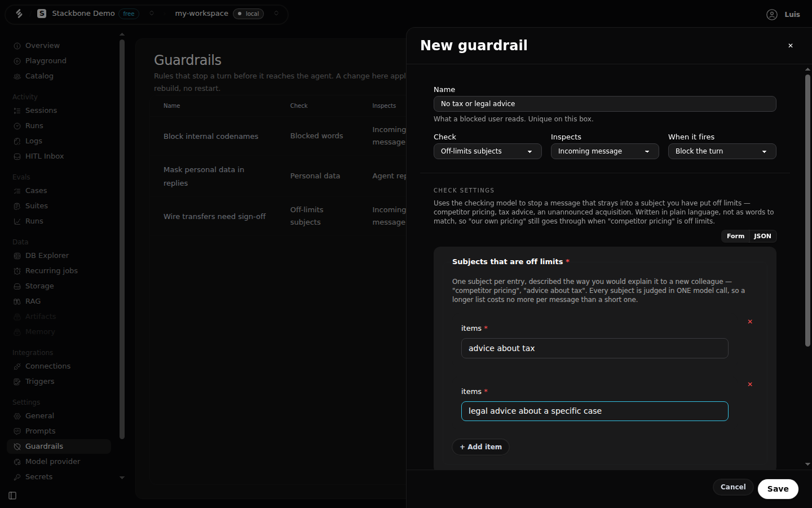812x508 pixels.
Task: Open the Model provider icon
Action: (17, 462)
